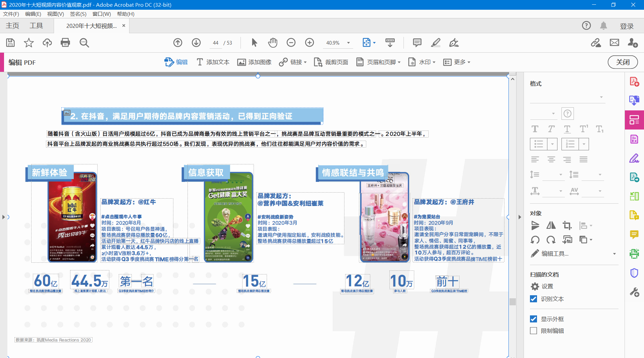Rotate object clockwise
The height and width of the screenshot is (358, 644).
[x=551, y=240]
